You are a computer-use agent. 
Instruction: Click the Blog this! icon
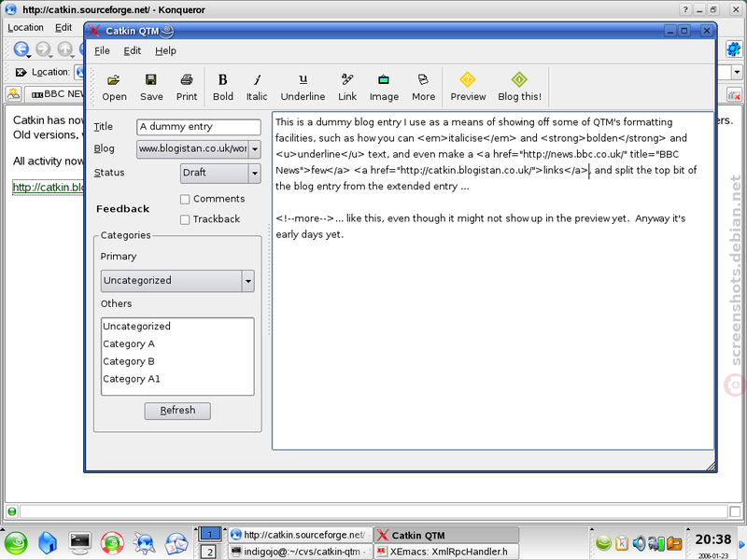[519, 79]
